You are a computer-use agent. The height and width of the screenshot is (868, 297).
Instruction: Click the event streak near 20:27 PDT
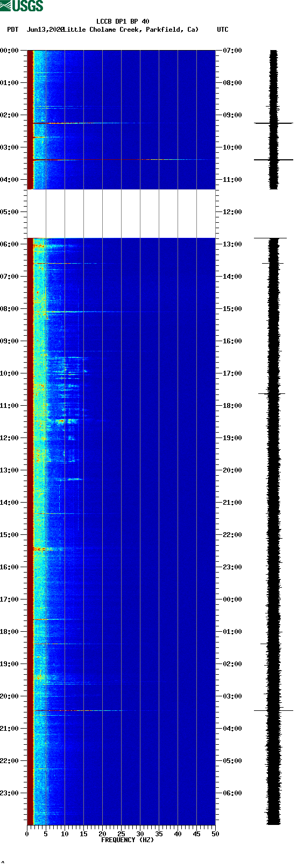81,711
